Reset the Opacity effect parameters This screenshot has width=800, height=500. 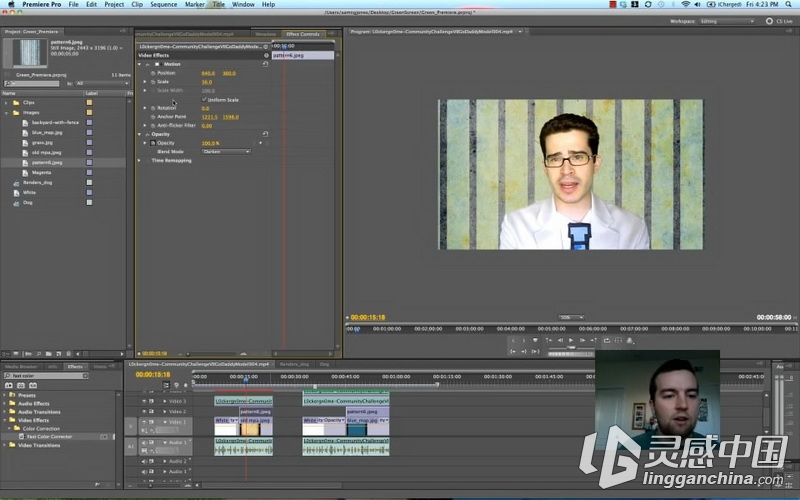[265, 134]
